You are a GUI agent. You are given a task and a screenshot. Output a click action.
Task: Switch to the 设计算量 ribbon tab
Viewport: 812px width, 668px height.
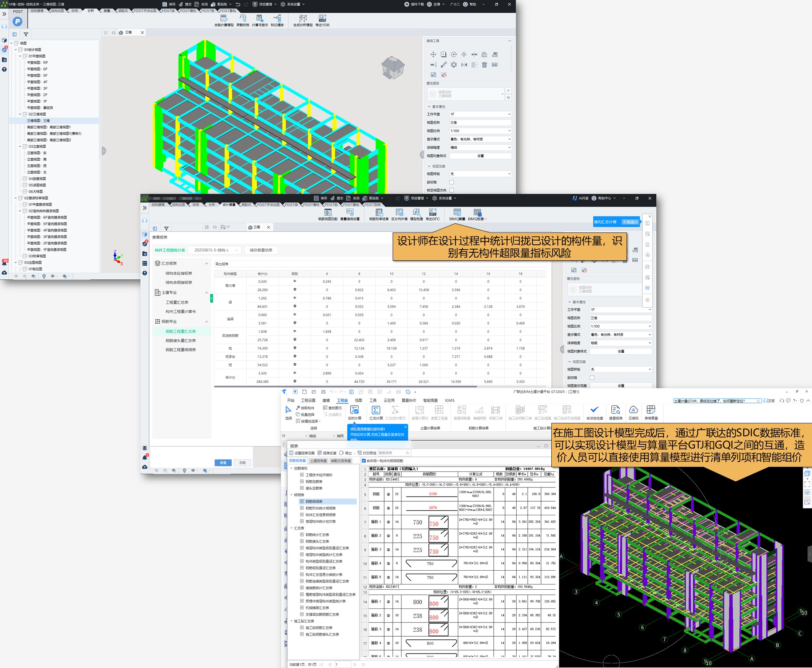click(229, 205)
